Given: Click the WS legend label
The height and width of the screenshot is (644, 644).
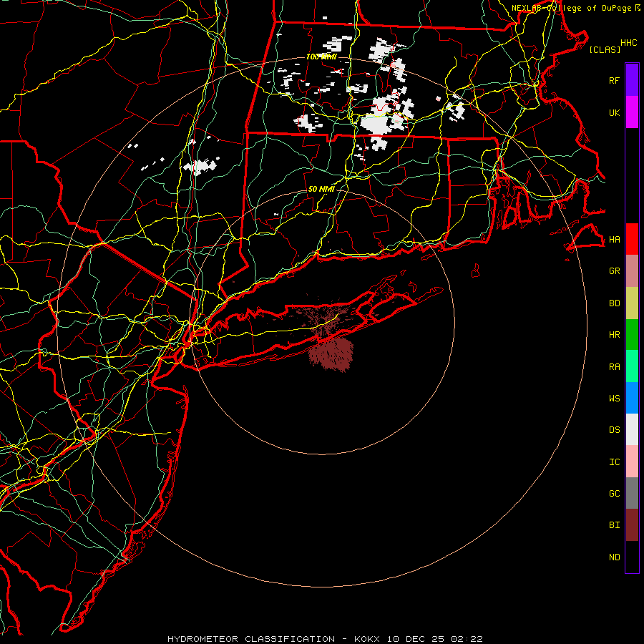Looking at the screenshot, I should [615, 398].
